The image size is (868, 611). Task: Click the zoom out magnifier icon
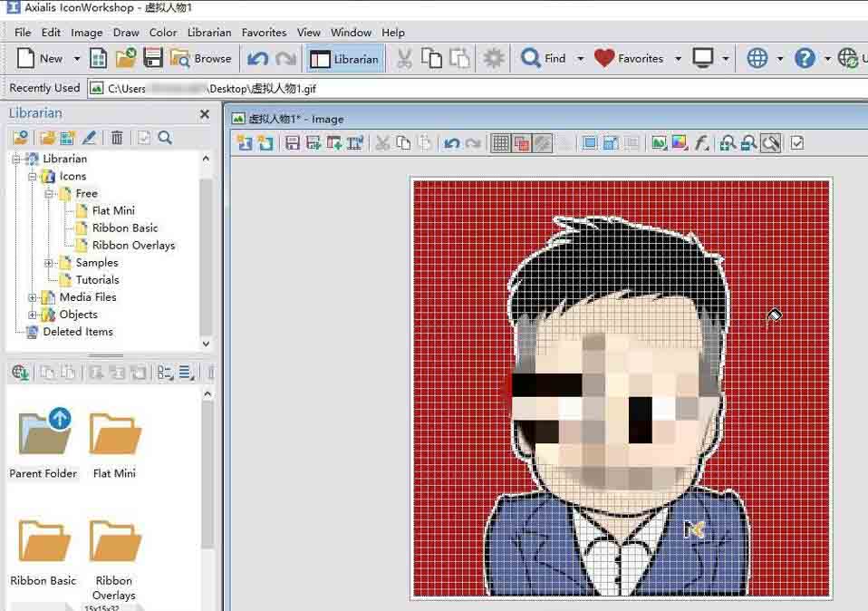click(x=748, y=143)
